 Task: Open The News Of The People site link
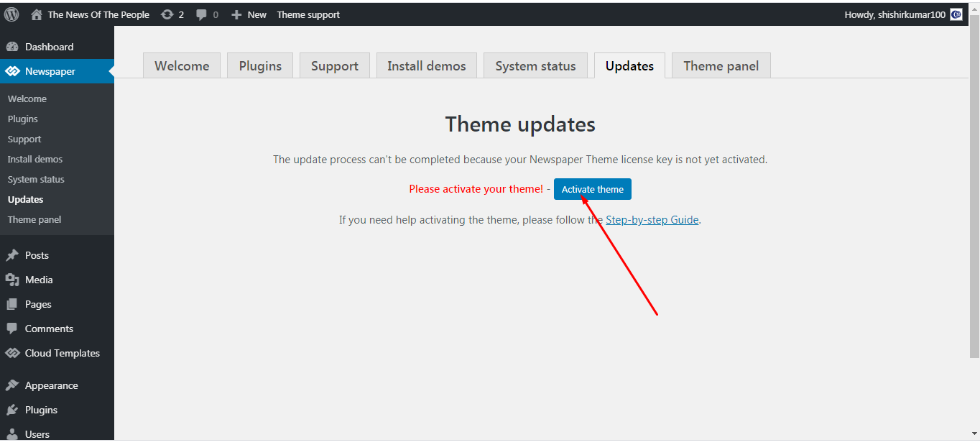(x=98, y=14)
